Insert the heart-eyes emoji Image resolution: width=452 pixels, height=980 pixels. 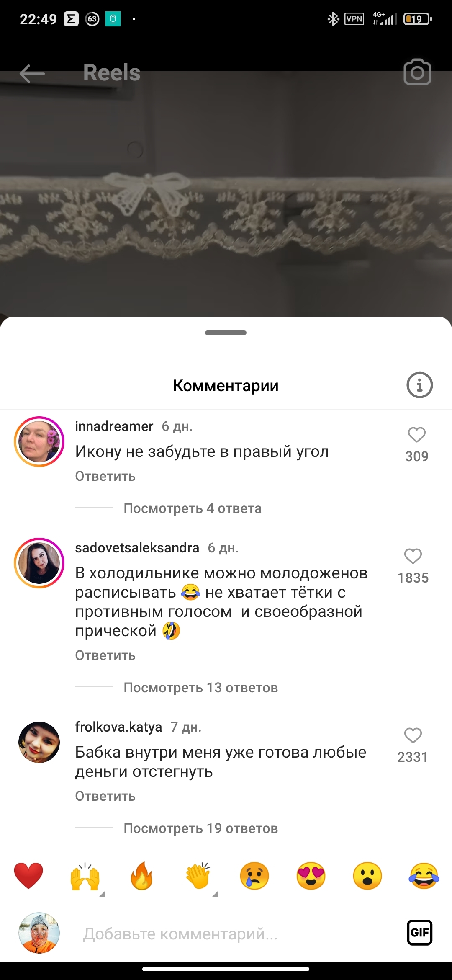[311, 876]
